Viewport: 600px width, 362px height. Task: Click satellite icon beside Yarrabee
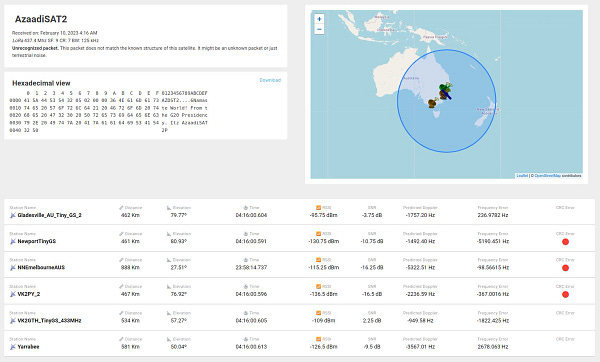point(13,347)
